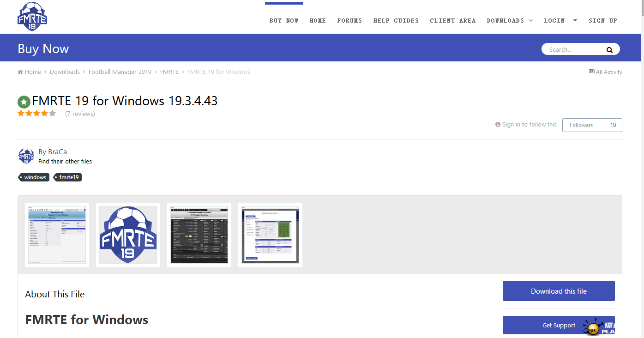Click the BraCa author avatar
644x338 pixels.
click(x=26, y=156)
